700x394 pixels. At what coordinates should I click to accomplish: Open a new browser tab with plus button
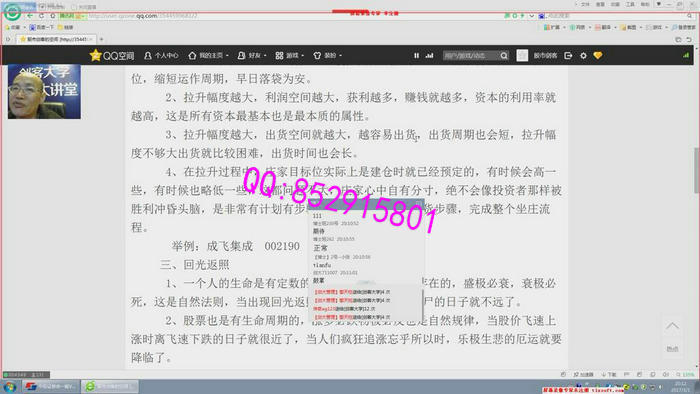(x=101, y=39)
